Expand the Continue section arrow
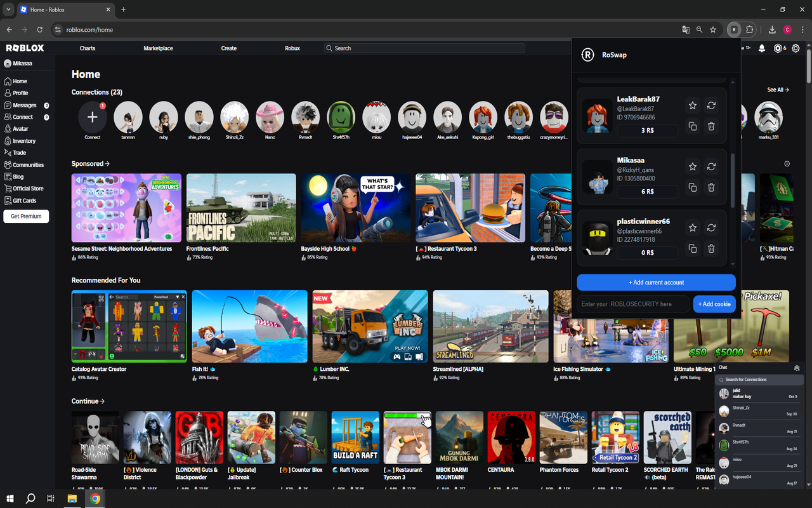Screen dimensions: 812x508 pyautogui.click(x=102, y=401)
